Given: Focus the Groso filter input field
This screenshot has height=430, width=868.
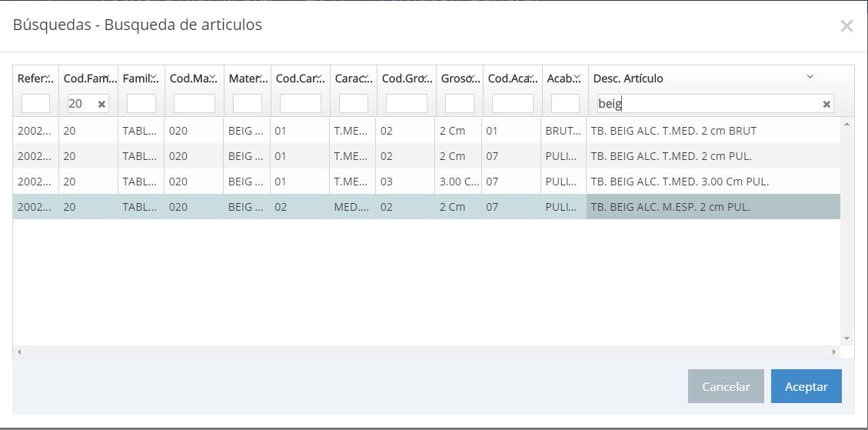Looking at the screenshot, I should tap(460, 104).
